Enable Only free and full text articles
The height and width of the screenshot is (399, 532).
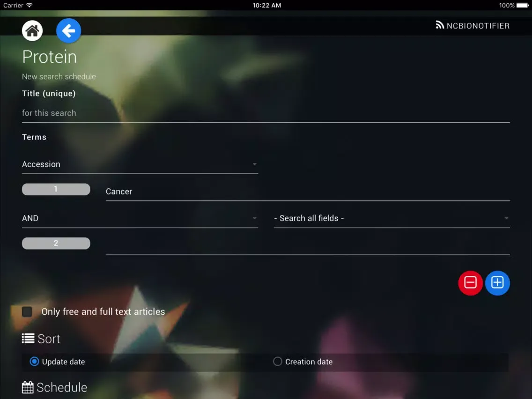[27, 311]
